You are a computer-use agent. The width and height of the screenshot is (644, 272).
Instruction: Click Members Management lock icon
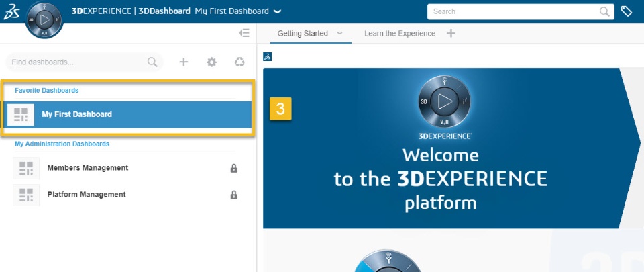point(234,168)
